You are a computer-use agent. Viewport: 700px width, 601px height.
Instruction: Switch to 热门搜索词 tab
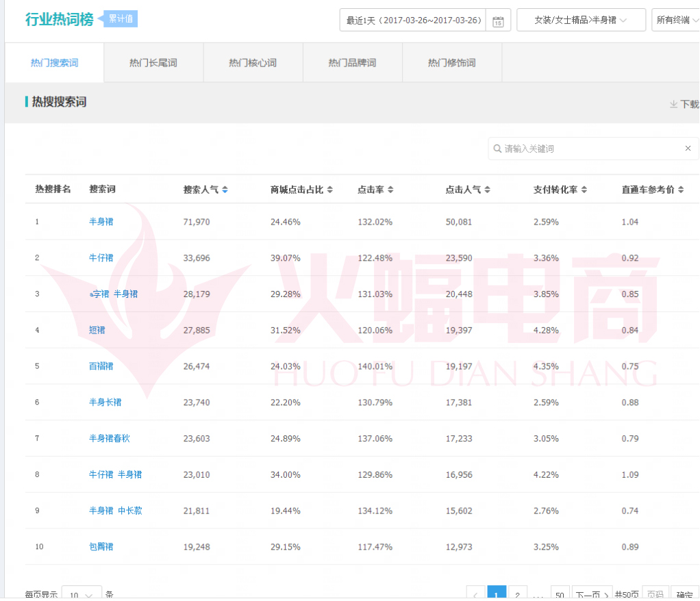click(55, 63)
